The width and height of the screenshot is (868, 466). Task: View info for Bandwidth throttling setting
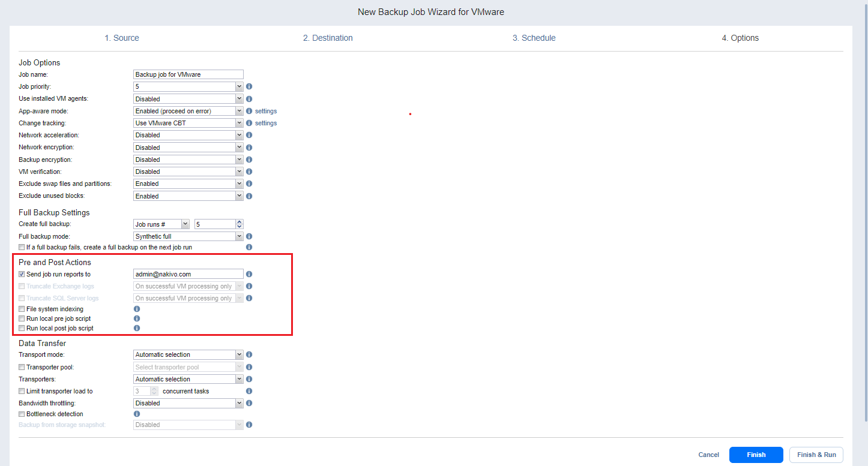point(249,403)
